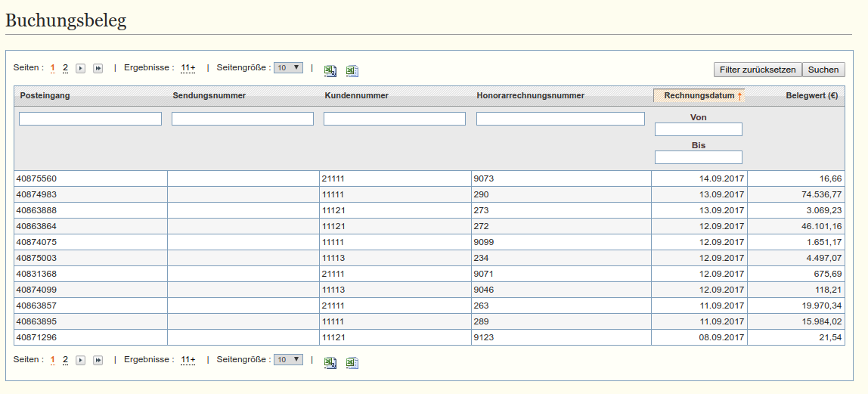This screenshot has height=394, width=868.
Task: Click invoice number 9046
Action: (x=483, y=290)
